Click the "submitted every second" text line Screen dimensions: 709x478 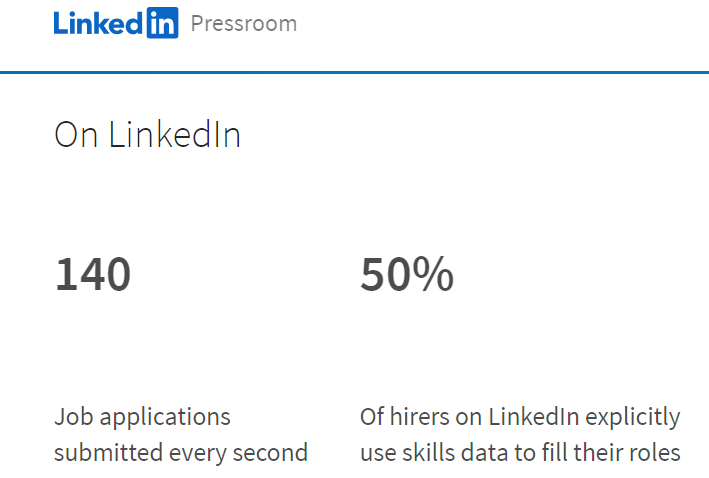point(180,453)
